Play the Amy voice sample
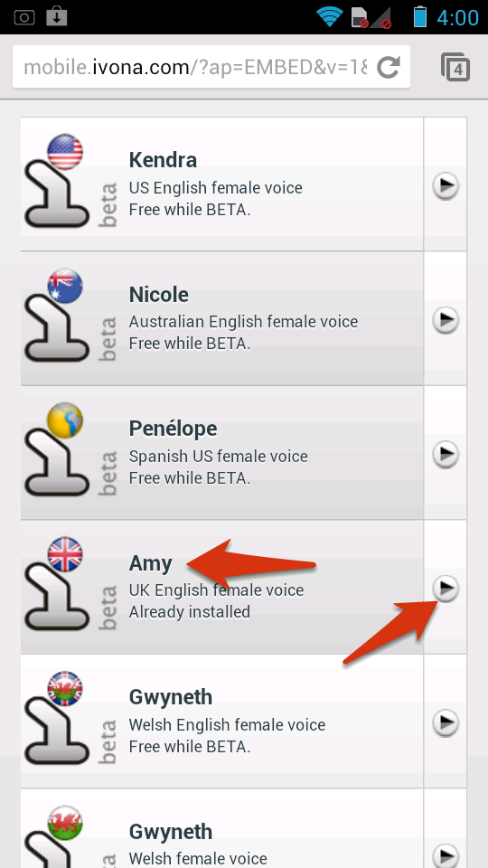Image resolution: width=488 pixels, height=868 pixels. [446, 588]
